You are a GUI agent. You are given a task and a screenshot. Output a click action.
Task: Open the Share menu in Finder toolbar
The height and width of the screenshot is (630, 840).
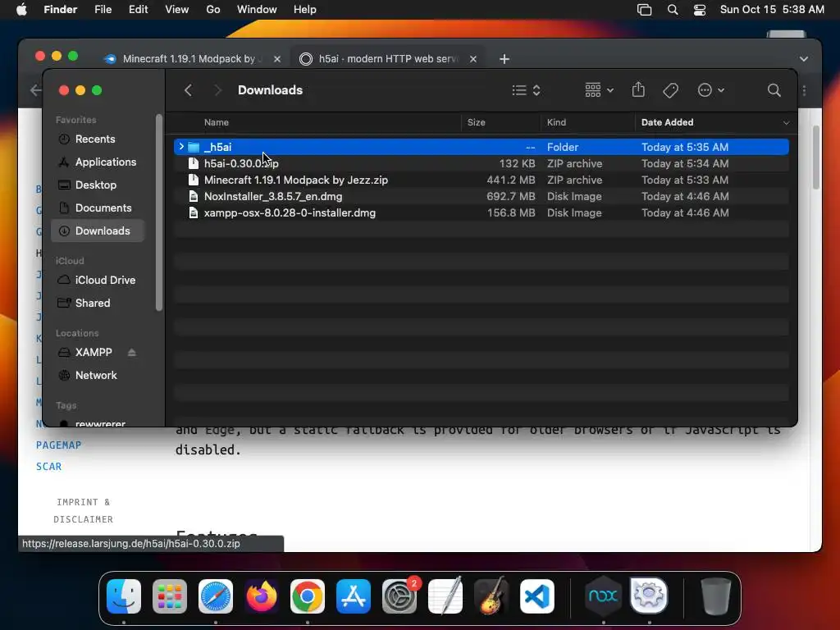[638, 89]
